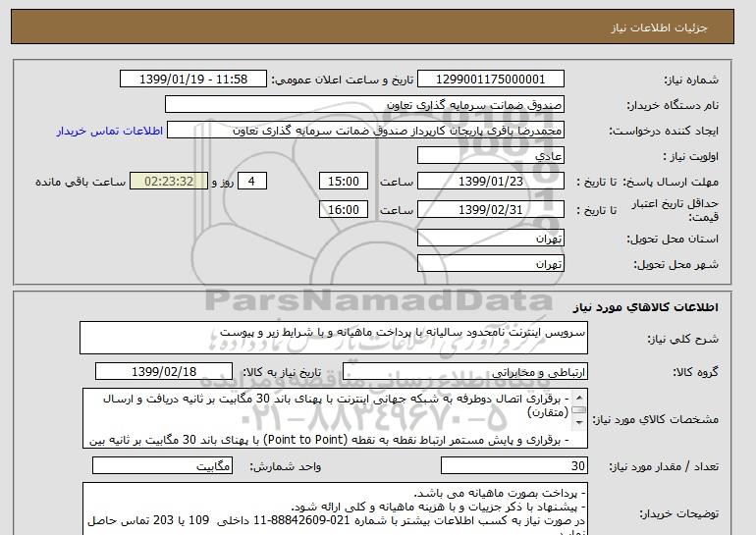The width and height of the screenshot is (756, 535).
Task: Click the مهلت ارسال پاسخ label
Action: pos(671,182)
